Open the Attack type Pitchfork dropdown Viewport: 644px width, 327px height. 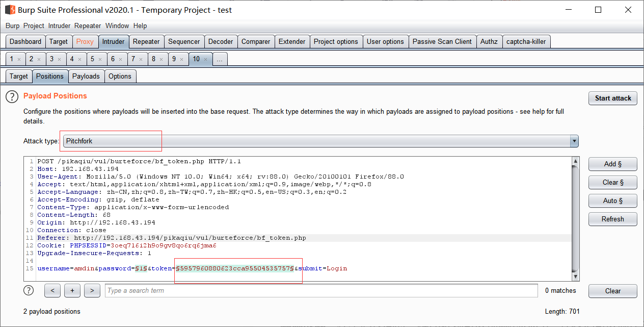click(x=320, y=141)
